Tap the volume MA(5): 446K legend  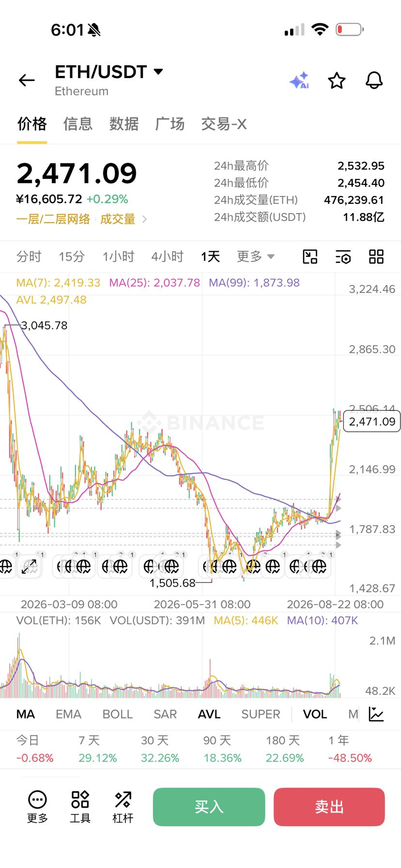coord(246,621)
